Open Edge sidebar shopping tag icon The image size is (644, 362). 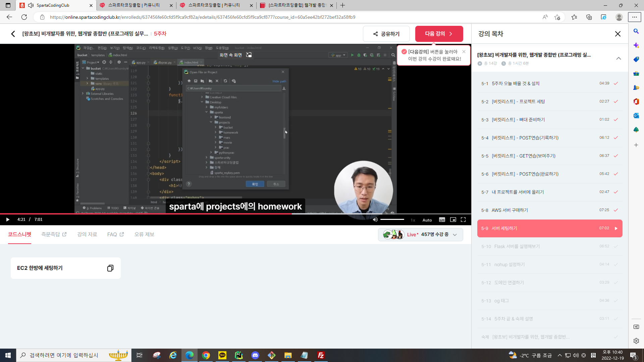coord(636,59)
